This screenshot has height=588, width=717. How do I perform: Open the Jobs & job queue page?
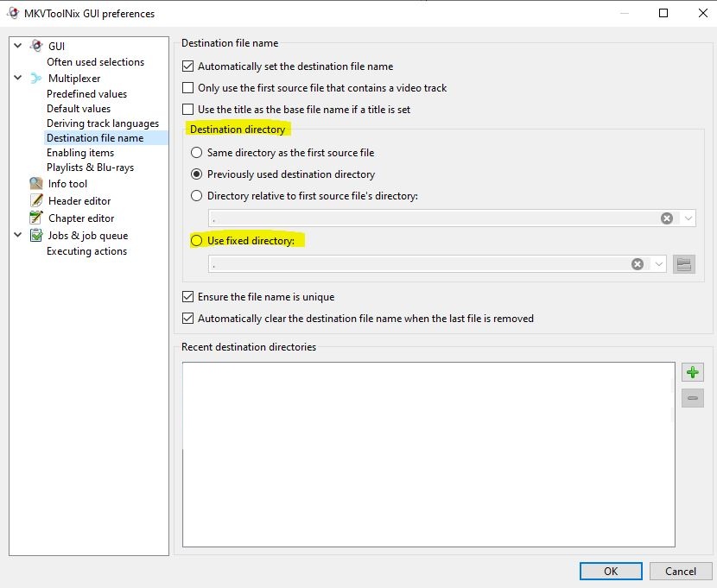(88, 236)
